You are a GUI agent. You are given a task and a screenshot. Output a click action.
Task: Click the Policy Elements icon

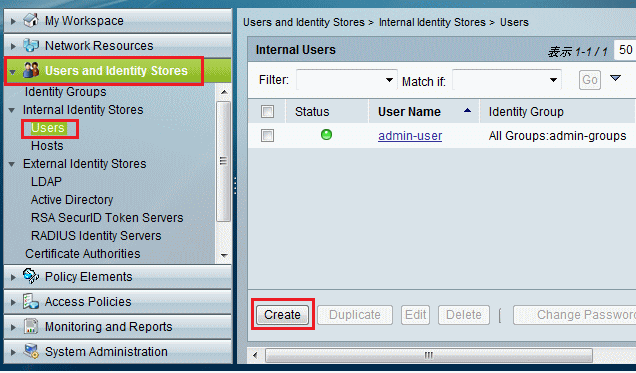coord(31,276)
